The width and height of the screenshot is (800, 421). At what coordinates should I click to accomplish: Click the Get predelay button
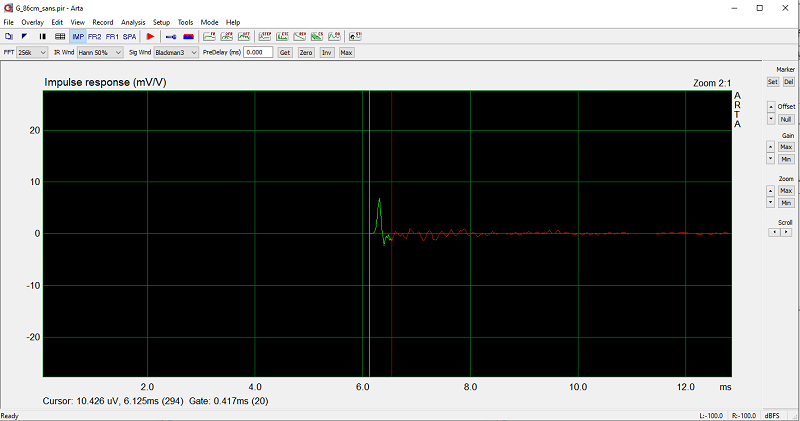285,53
